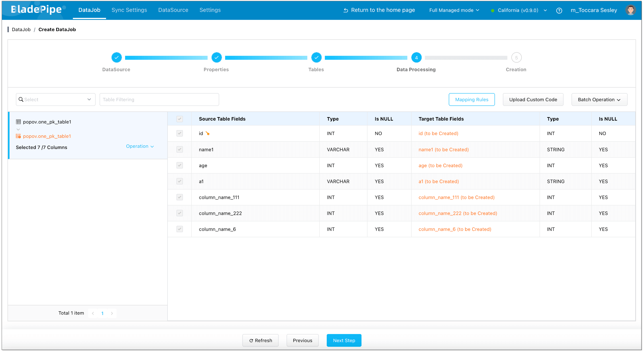Open the DataSource tab in top navigation
This screenshot has height=352, width=644.
tap(173, 10)
